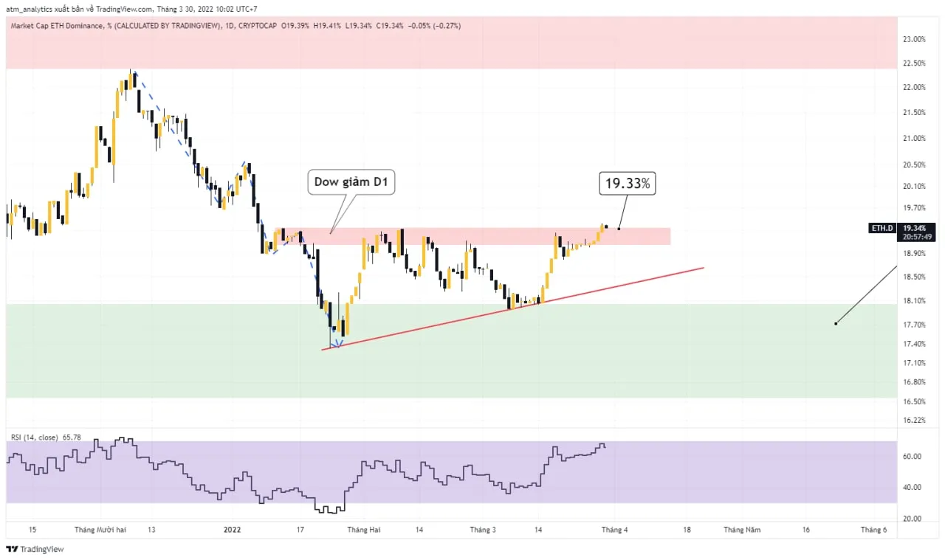The width and height of the screenshot is (945, 560).
Task: Click the 22.50% price axis label
Action: [914, 63]
